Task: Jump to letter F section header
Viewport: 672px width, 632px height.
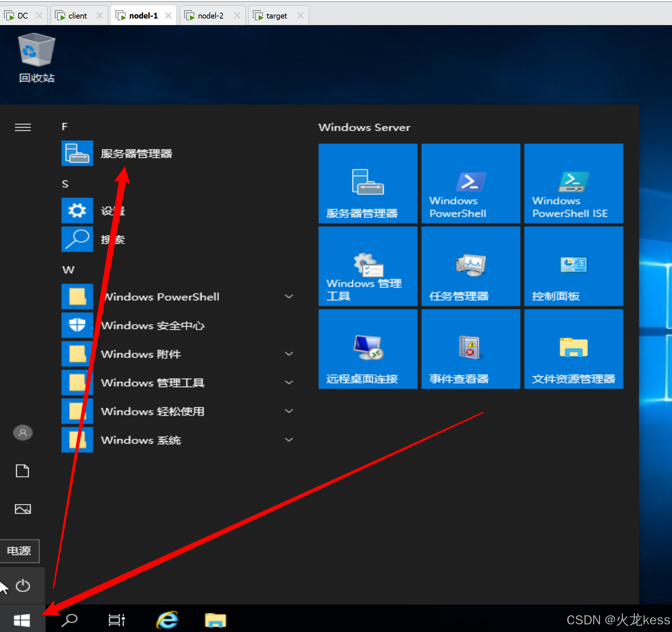Action: 65,126
